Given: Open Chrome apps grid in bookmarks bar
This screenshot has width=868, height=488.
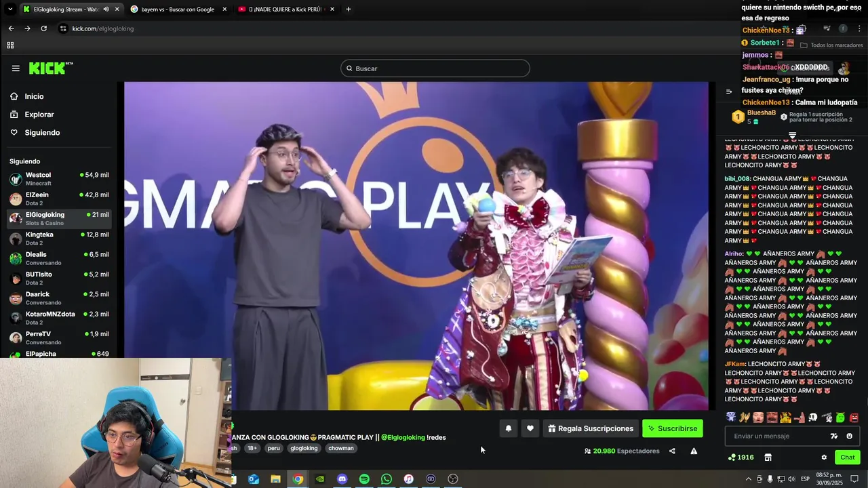Looking at the screenshot, I should [10, 45].
